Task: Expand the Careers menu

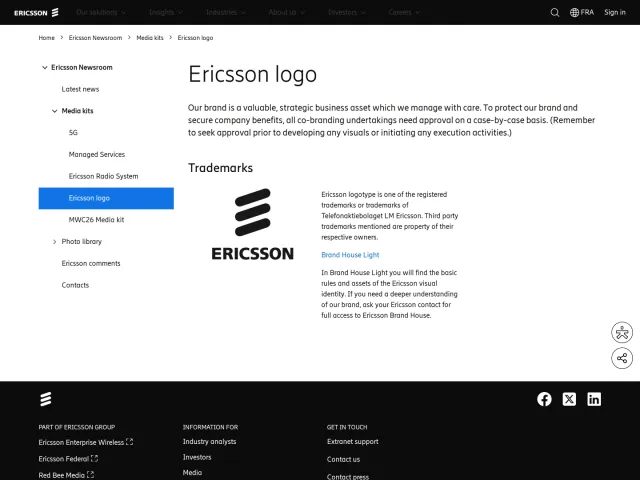Action: [404, 13]
